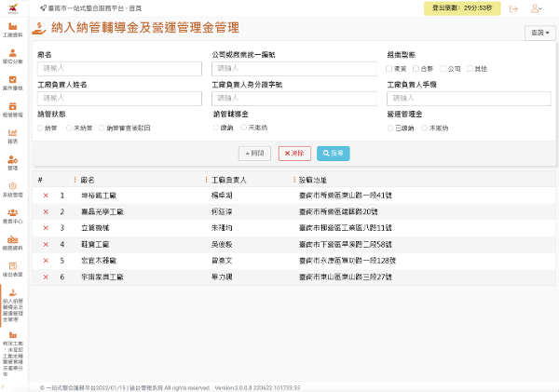Open the user account dropdown at top right
The image size is (559, 392).
coord(537,8)
